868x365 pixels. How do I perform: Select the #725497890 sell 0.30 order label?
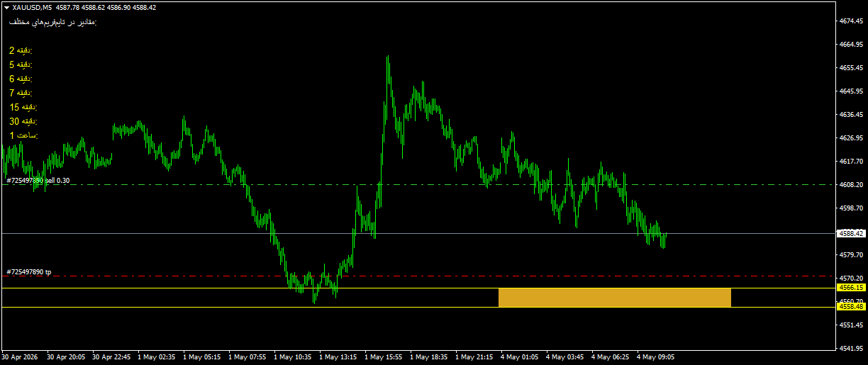tap(38, 181)
